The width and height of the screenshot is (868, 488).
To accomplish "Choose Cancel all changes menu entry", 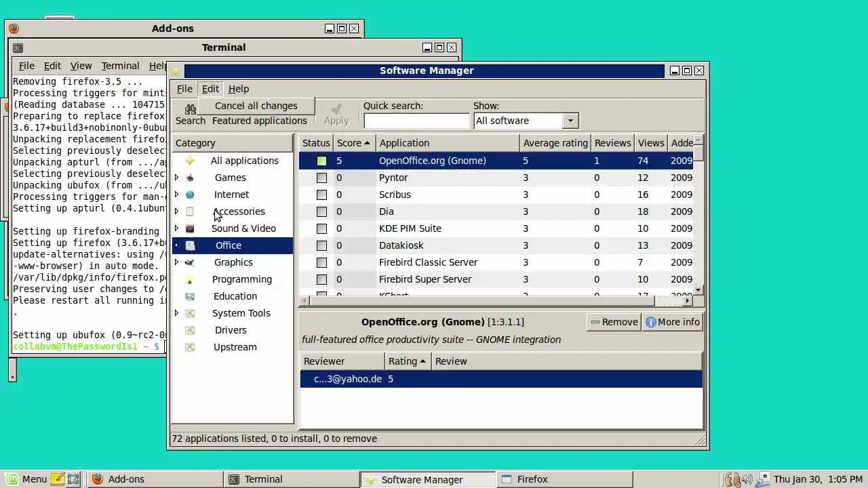I will point(256,106).
